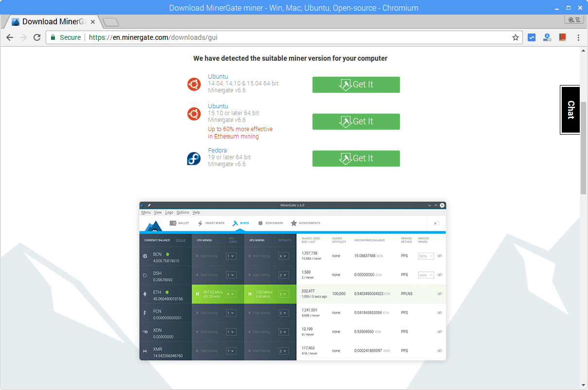The image size is (588, 390).
Task: Click the address bar URL field
Action: [292, 37]
